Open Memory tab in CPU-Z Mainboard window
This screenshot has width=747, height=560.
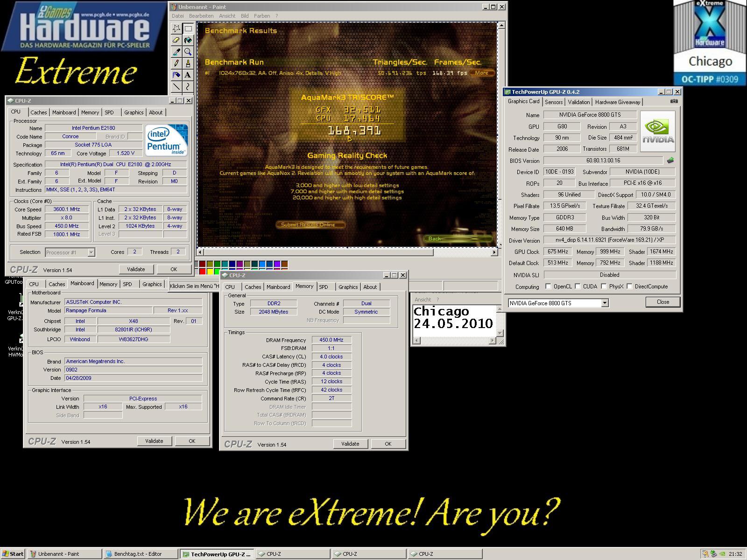(x=108, y=284)
